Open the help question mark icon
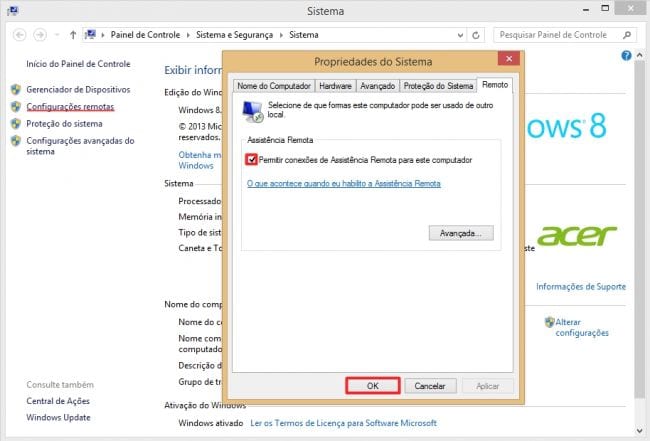650x441 pixels. 626,55
